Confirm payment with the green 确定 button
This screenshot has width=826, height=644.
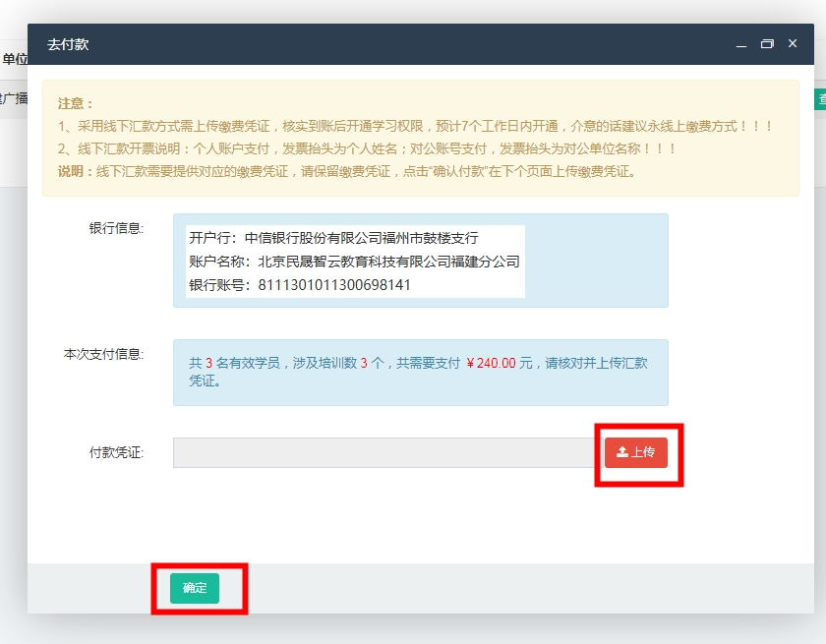[x=195, y=588]
